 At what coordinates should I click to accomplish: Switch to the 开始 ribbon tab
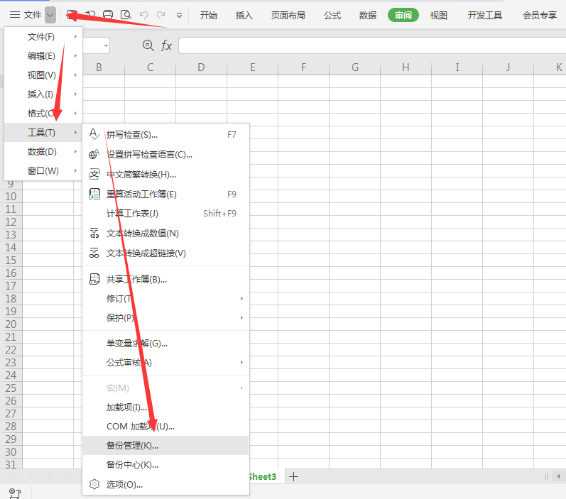click(209, 15)
